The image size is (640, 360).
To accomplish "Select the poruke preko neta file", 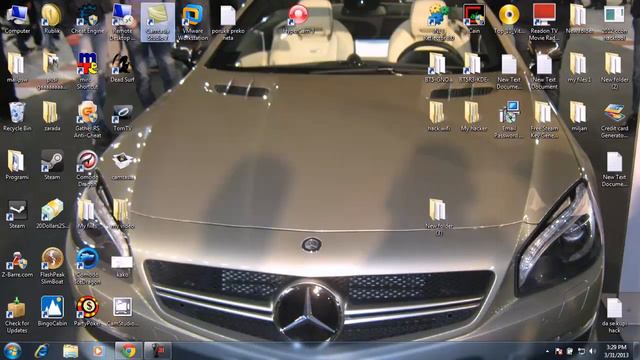I will pyautogui.click(x=228, y=22).
